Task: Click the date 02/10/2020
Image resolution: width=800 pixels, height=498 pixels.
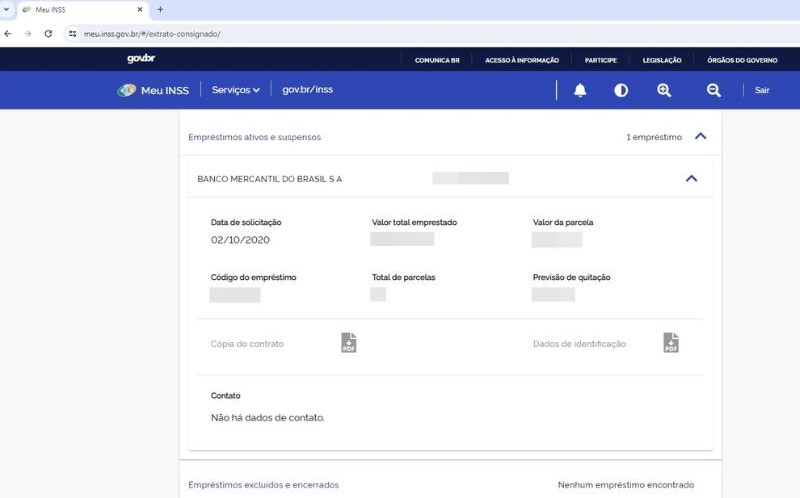Action: (240, 240)
